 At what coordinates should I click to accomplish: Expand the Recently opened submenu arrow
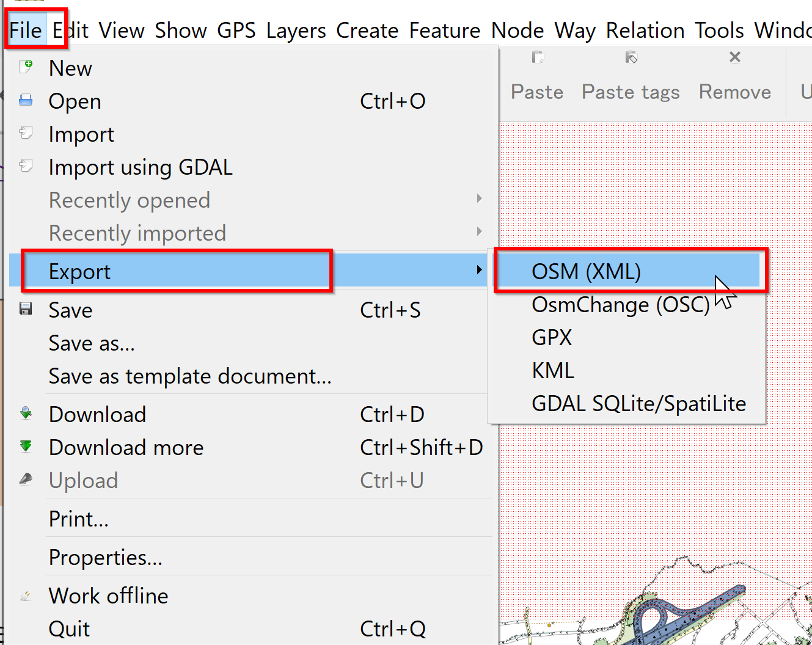tap(479, 199)
